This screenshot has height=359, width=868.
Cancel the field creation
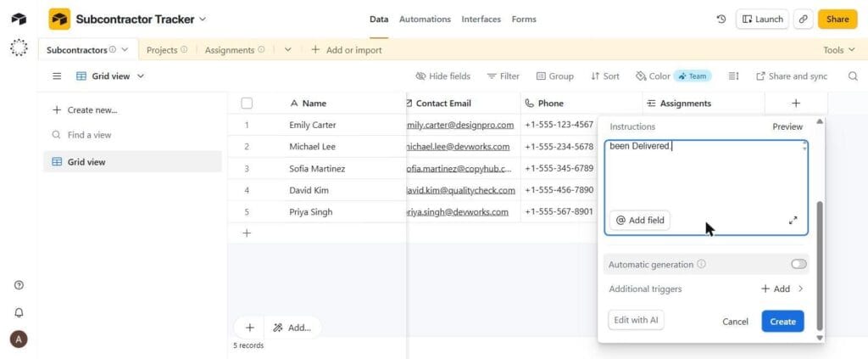pyautogui.click(x=735, y=322)
